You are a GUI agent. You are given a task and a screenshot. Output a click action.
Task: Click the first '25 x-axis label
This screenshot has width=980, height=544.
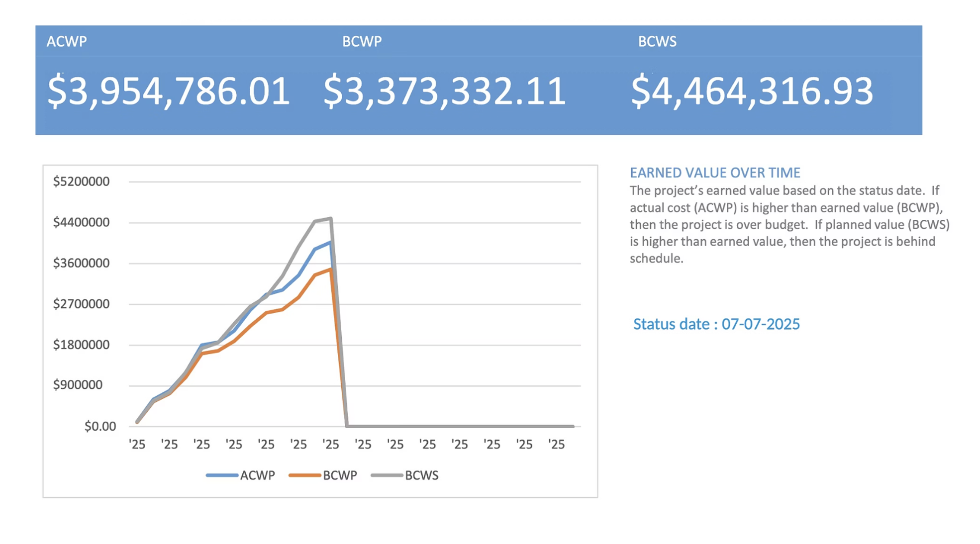coord(137,445)
